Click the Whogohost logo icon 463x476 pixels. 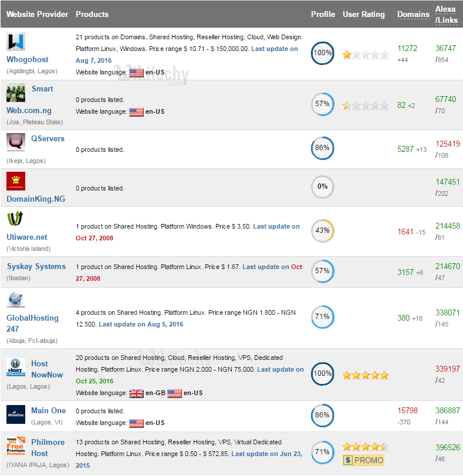[16, 42]
